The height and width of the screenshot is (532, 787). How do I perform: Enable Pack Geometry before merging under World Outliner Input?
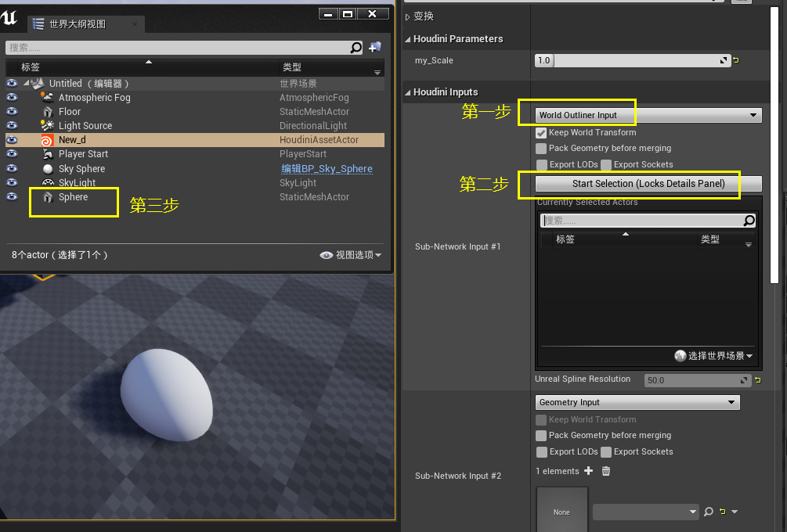tap(541, 149)
